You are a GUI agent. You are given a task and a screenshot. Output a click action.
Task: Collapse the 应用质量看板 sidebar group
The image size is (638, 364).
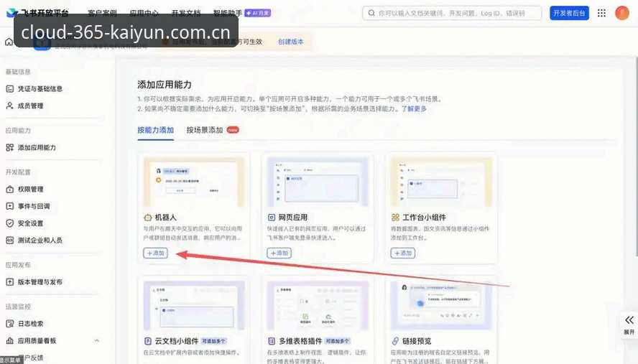pos(97,340)
